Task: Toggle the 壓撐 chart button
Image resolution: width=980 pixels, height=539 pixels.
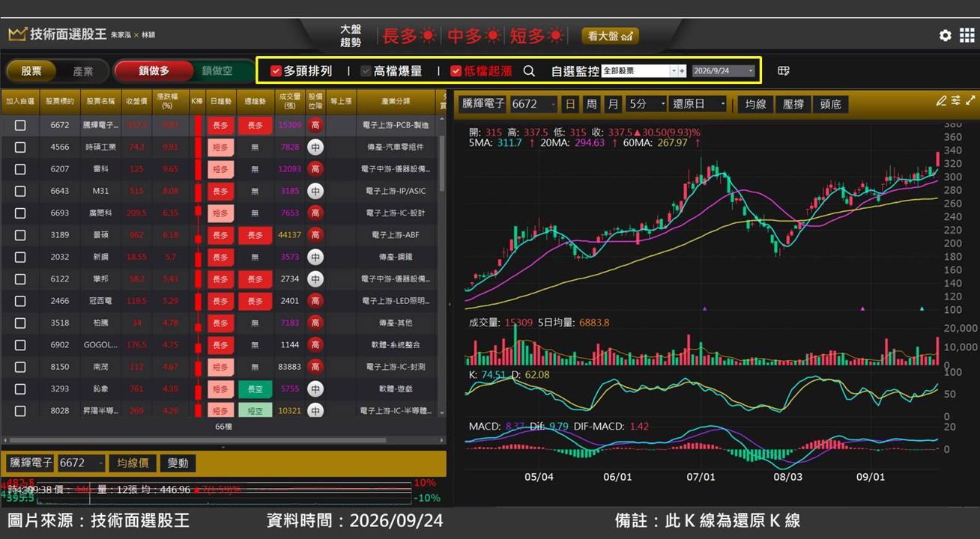Action: [793, 104]
